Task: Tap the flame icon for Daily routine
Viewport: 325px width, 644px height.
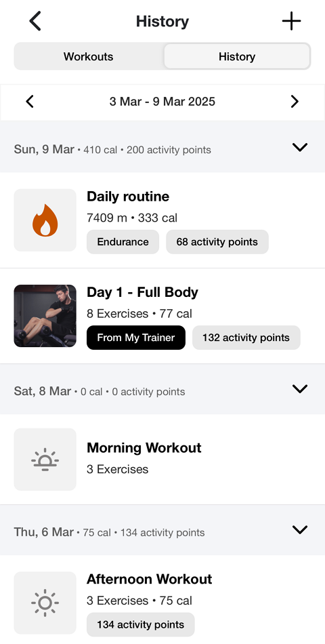Action: [45, 220]
